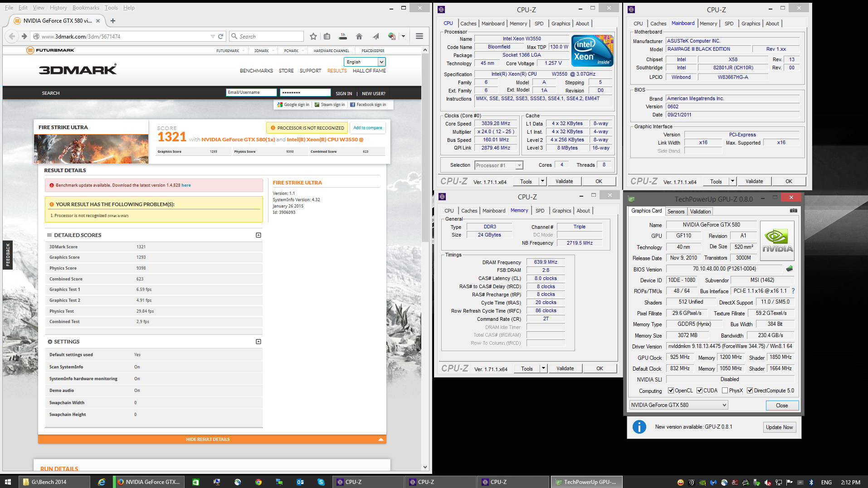This screenshot has height=488, width=868.
Task: Open the new tab plus button
Action: pos(113,21)
